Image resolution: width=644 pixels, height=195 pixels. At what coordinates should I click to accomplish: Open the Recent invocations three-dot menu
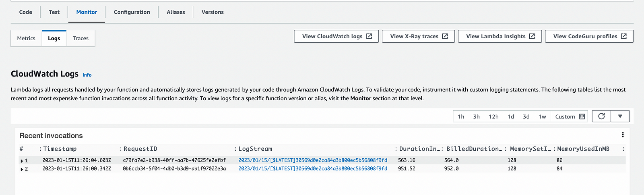[623, 135]
